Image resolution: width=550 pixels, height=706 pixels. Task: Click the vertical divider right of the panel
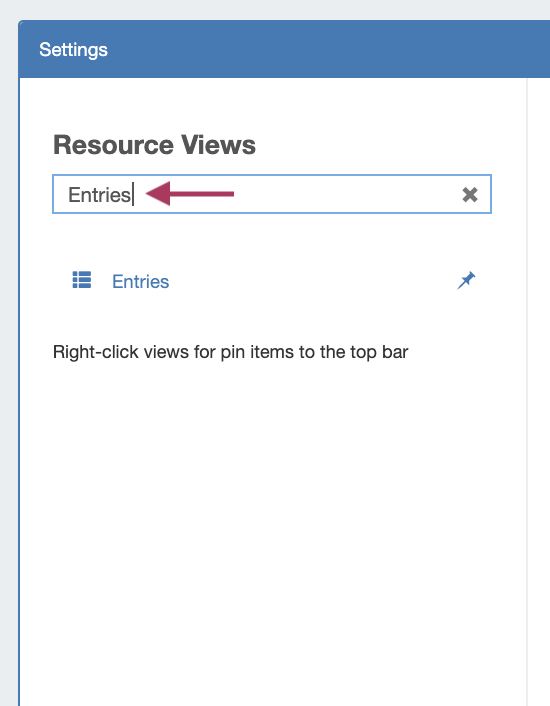(x=527, y=392)
